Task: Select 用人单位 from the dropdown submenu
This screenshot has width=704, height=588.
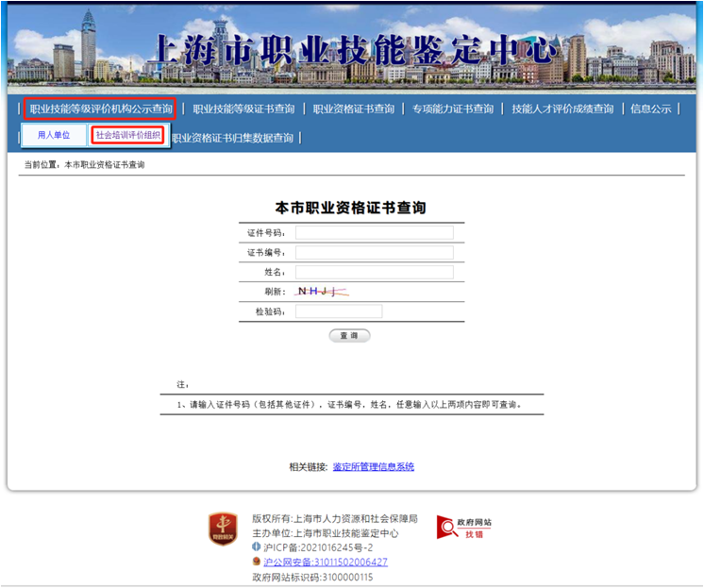Action: (x=54, y=135)
